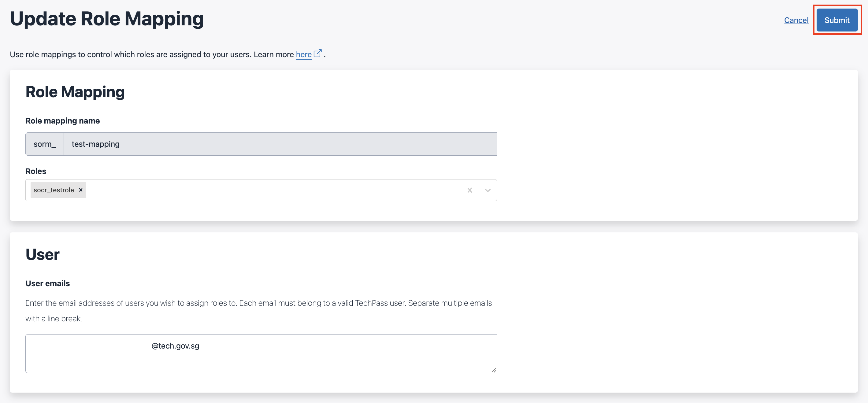Click the sorm_ prefix label box
The height and width of the screenshot is (403, 868).
[44, 144]
